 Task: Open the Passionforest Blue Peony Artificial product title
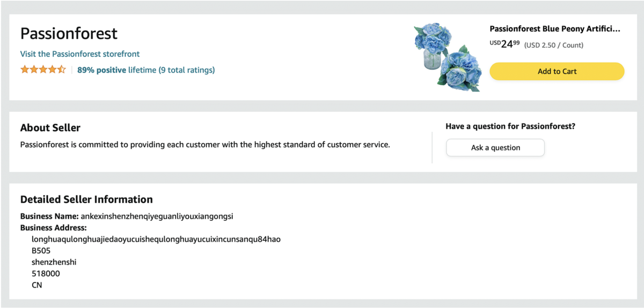(555, 29)
